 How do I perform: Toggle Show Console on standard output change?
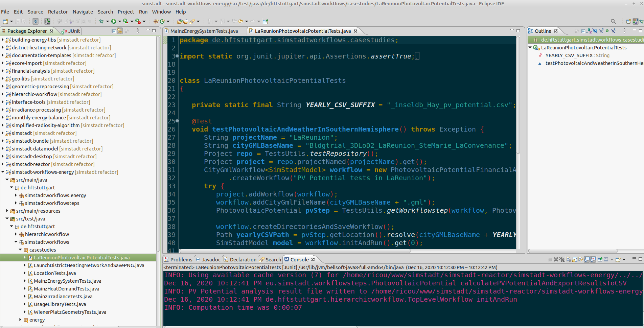click(x=587, y=259)
